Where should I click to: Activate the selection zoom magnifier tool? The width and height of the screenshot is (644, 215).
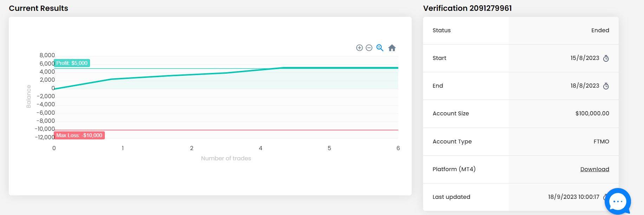coord(380,48)
